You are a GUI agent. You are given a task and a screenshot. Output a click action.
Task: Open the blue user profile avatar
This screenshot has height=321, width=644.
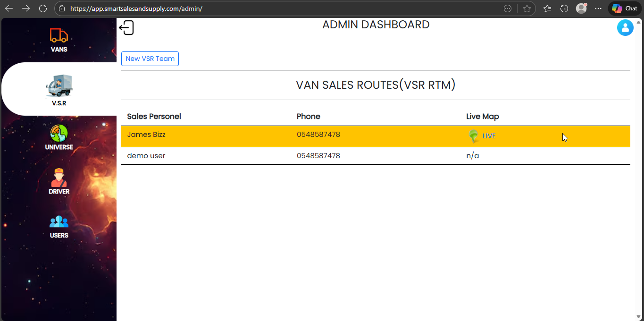(x=625, y=28)
